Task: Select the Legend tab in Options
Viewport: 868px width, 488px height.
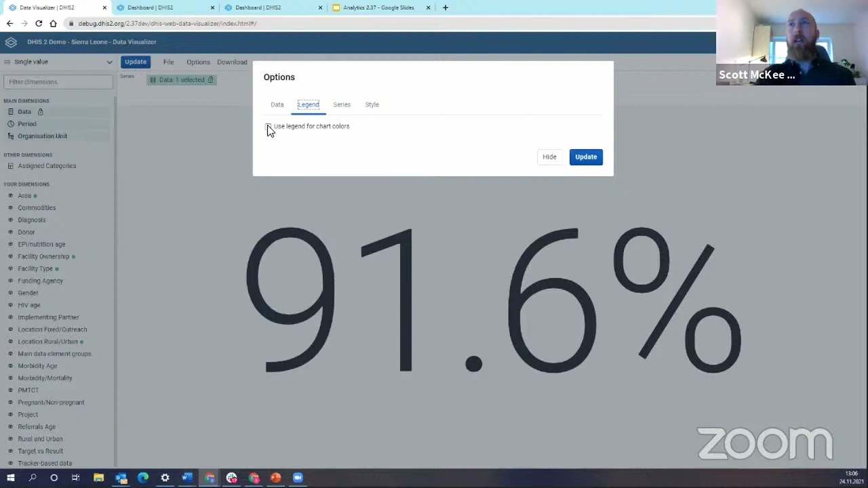Action: pyautogui.click(x=309, y=104)
